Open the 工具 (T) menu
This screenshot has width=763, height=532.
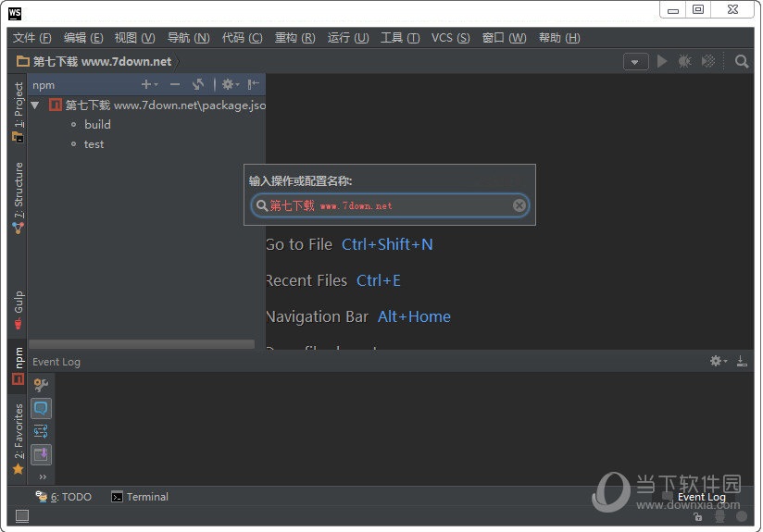(400, 38)
